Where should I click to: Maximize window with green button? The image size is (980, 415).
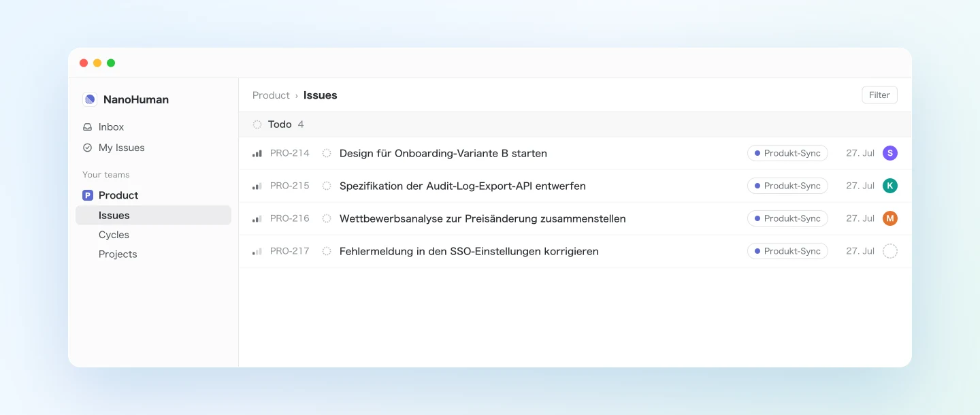pyautogui.click(x=111, y=63)
